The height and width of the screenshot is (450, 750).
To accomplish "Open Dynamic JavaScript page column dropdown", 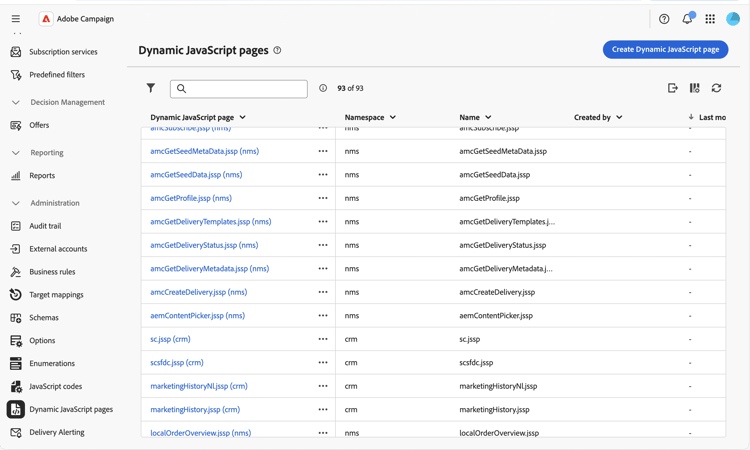I will (243, 117).
